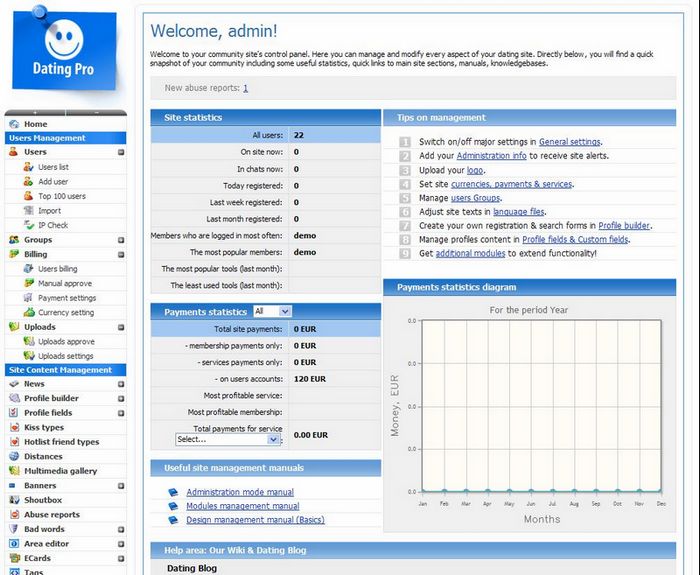Open the service Select dropdown
This screenshot has width=700, height=575.
coord(228,439)
